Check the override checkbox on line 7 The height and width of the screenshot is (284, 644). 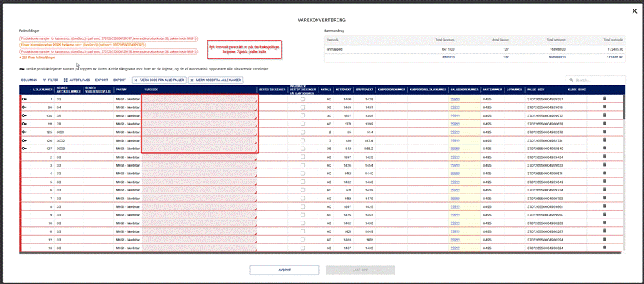[303, 198]
